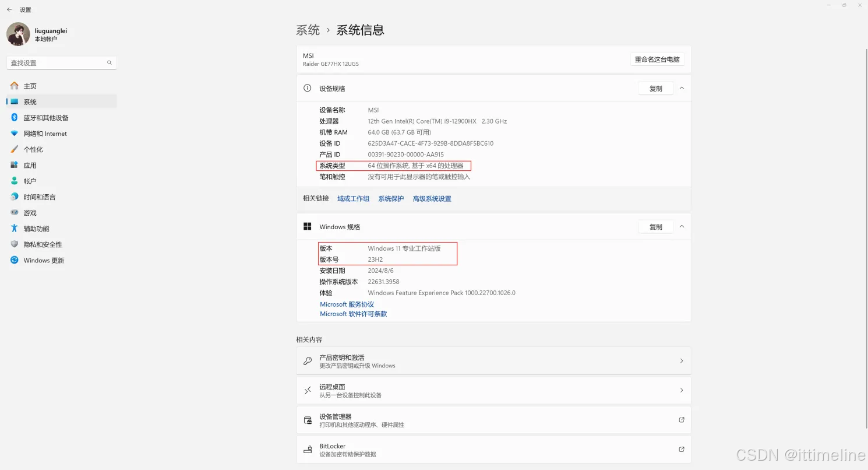
Task: Click 复制 button for Windows 规格
Action: (x=656, y=227)
